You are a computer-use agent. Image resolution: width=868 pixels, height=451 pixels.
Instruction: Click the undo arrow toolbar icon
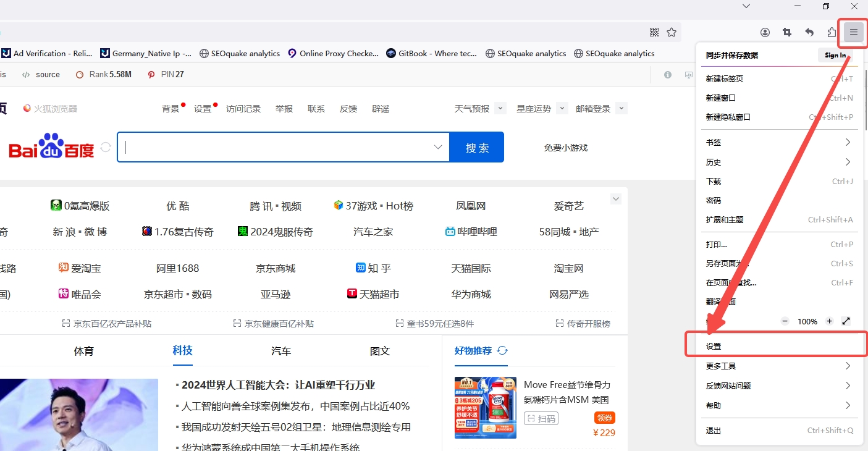(x=809, y=32)
